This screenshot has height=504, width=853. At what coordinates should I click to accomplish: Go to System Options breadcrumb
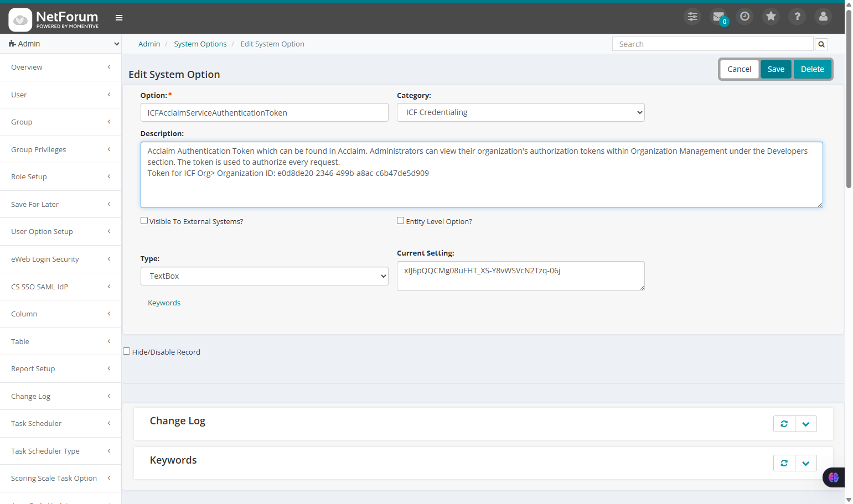[200, 44]
